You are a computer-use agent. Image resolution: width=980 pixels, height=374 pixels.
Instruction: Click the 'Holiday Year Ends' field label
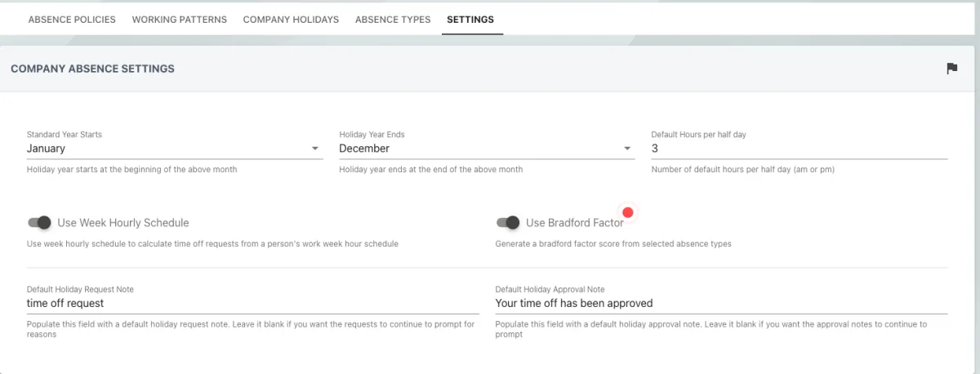pyautogui.click(x=372, y=135)
